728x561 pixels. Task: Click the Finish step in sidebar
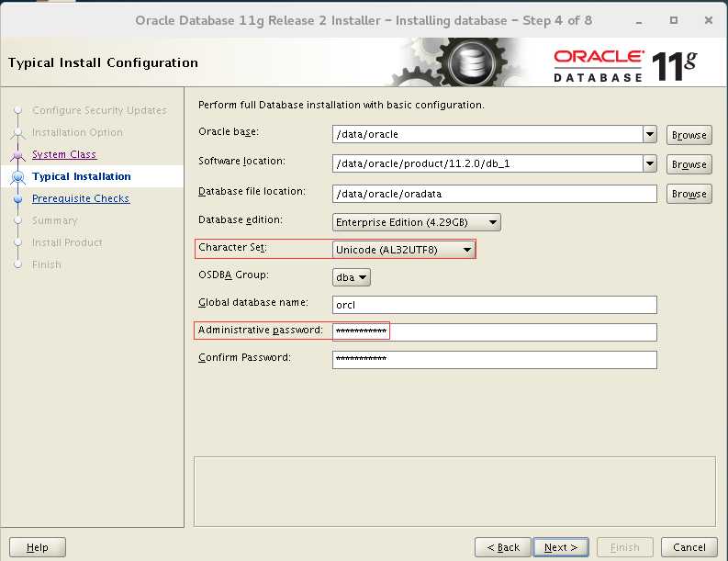[x=47, y=264]
